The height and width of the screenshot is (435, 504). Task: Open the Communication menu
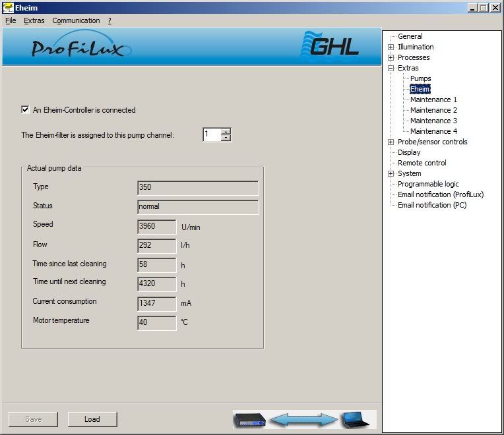76,20
